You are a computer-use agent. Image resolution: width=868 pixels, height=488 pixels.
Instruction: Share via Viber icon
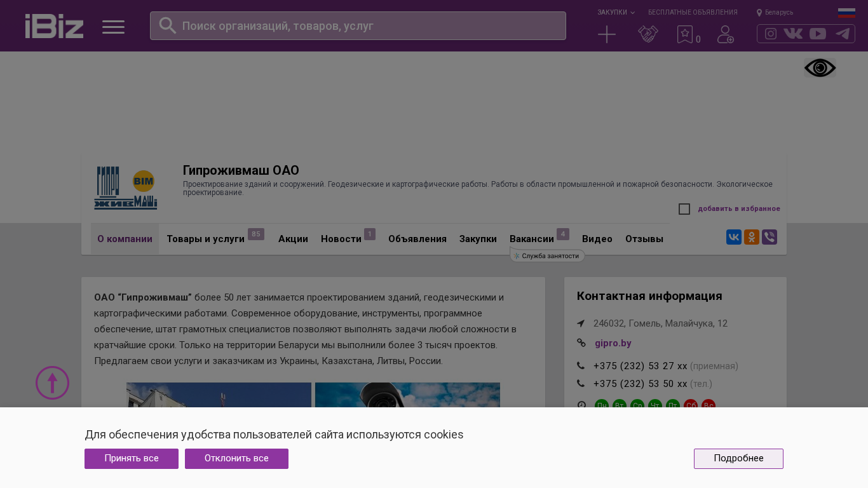(770, 237)
